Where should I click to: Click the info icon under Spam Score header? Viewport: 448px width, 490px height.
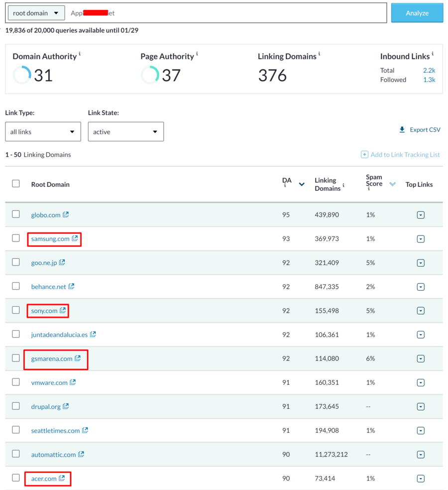[369, 189]
